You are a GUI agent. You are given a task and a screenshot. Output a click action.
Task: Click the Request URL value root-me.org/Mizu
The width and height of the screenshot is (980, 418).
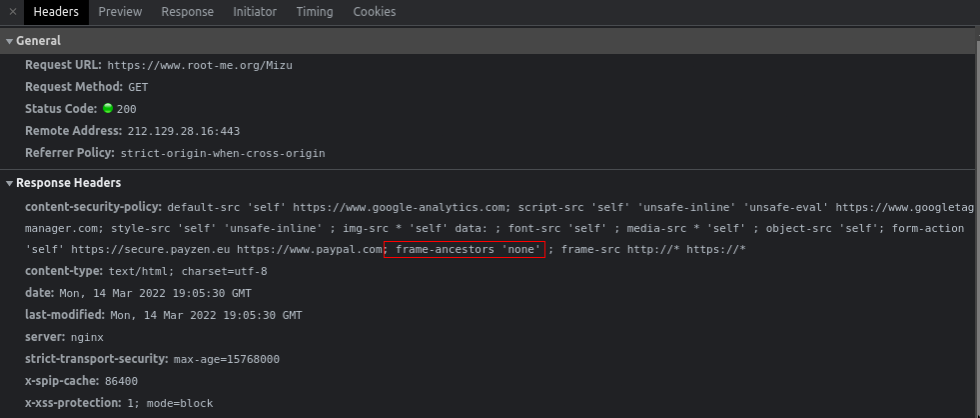click(x=200, y=65)
